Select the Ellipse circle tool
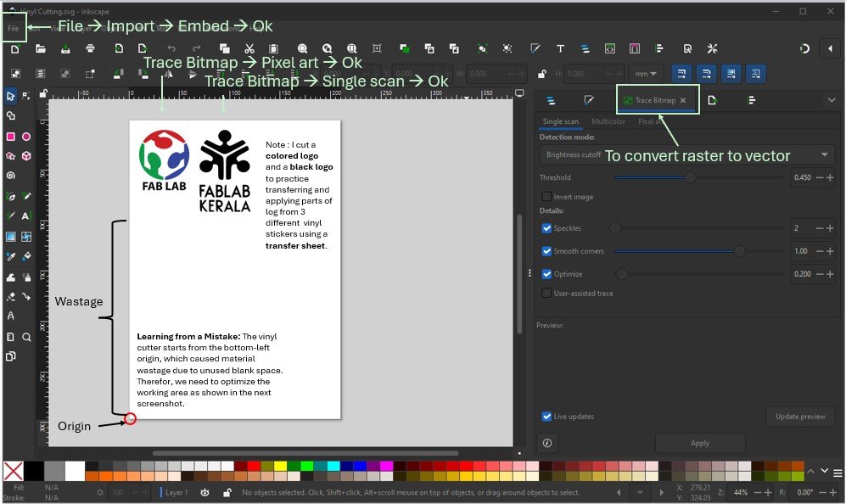The image size is (846, 504). (26, 137)
